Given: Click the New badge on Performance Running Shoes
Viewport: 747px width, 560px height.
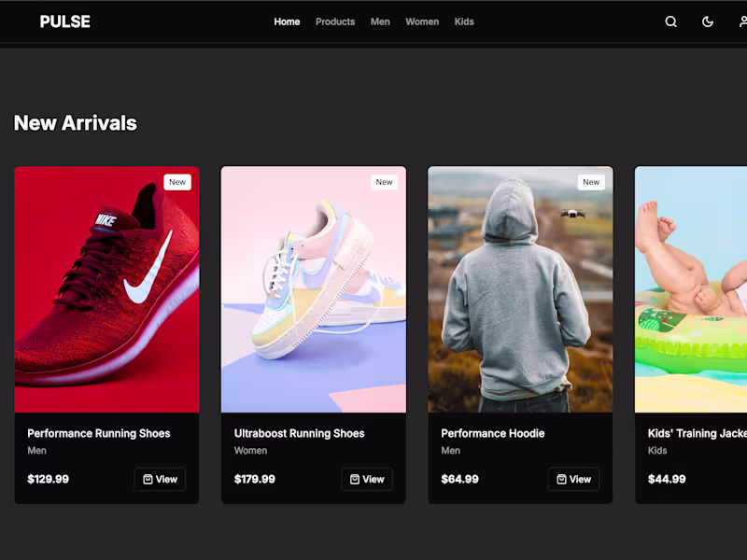Looking at the screenshot, I should point(177,182).
